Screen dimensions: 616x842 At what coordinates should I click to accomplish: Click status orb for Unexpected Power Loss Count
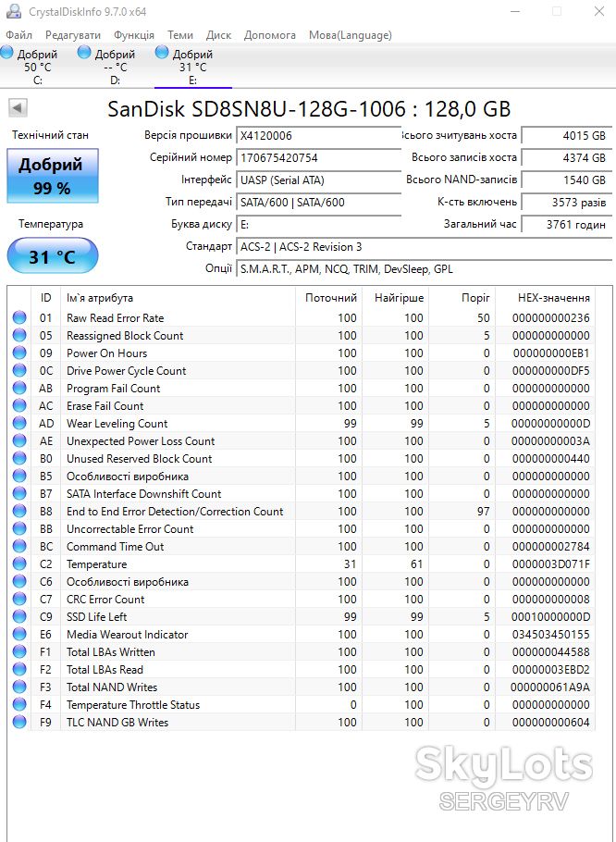[19, 440]
